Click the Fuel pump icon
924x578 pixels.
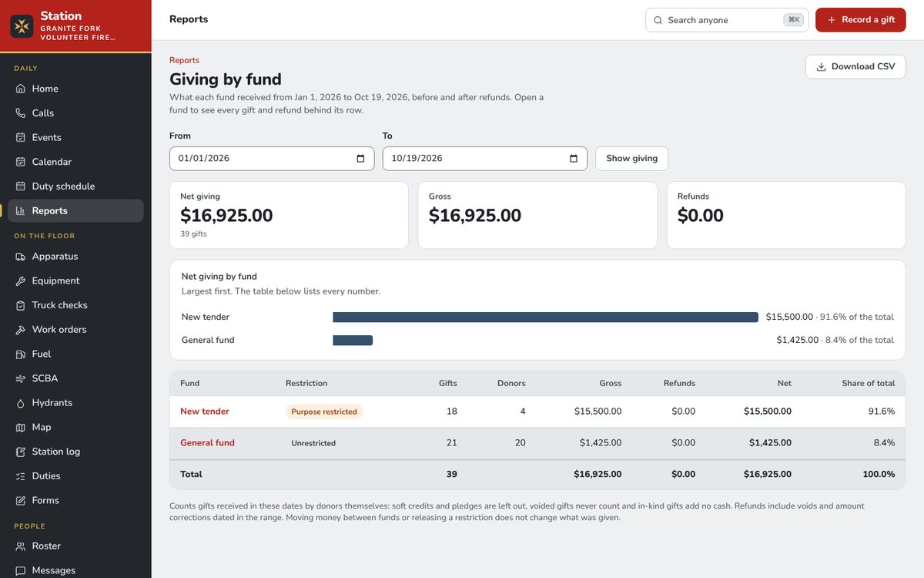[21, 354]
